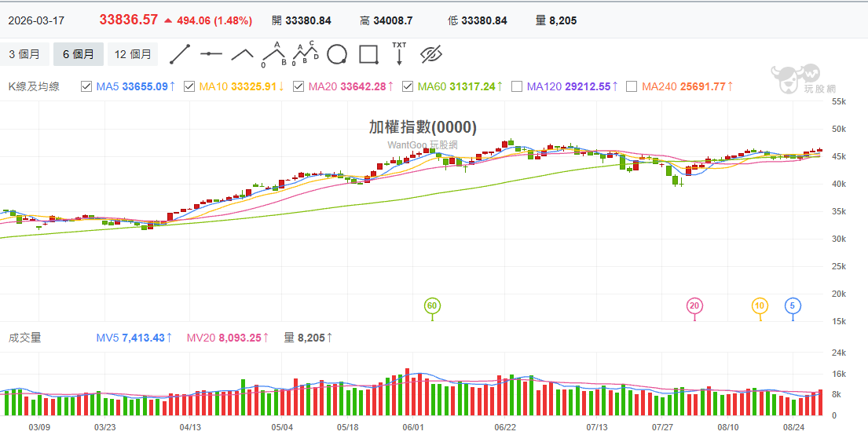
Task: Click the pink 20 marker on the chart
Action: point(694,305)
